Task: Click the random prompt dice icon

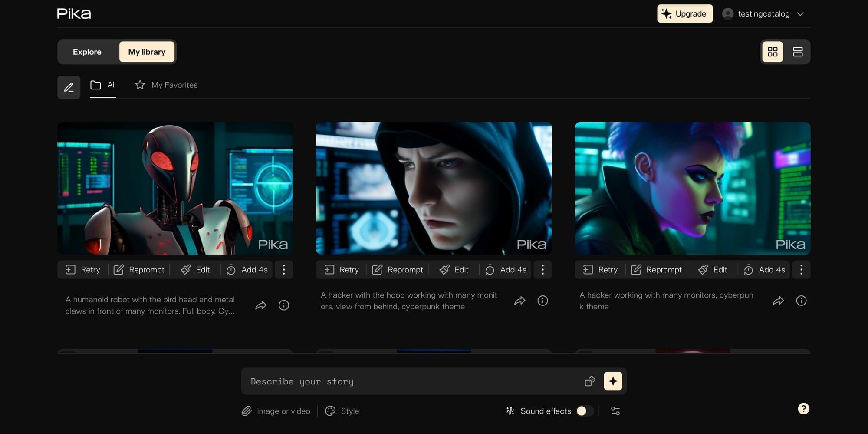Action: 589,381
